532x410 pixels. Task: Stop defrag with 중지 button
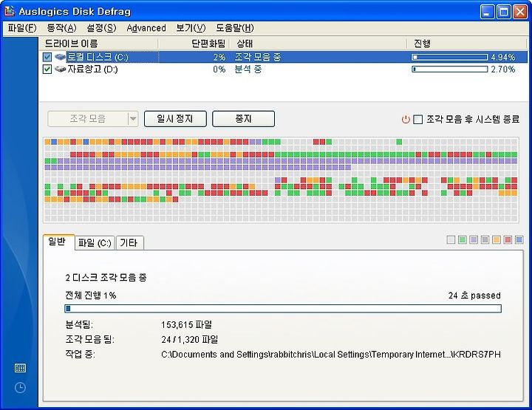[x=243, y=119]
